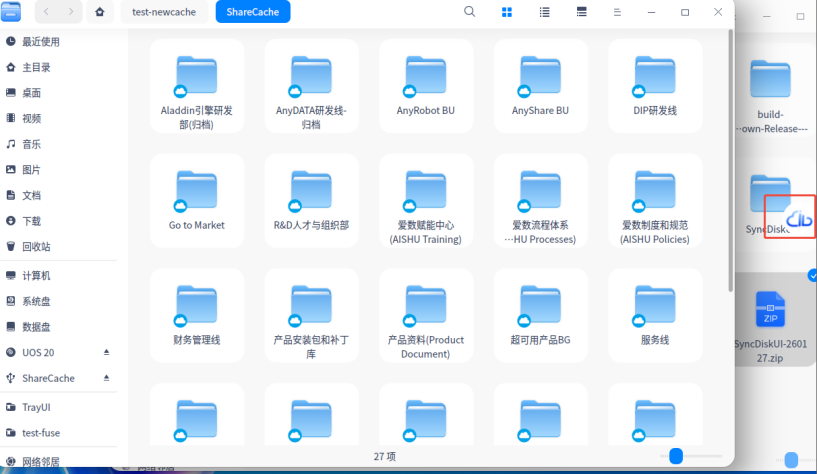
Task: Select the test-newcache breadcrumb tab
Action: click(x=164, y=12)
